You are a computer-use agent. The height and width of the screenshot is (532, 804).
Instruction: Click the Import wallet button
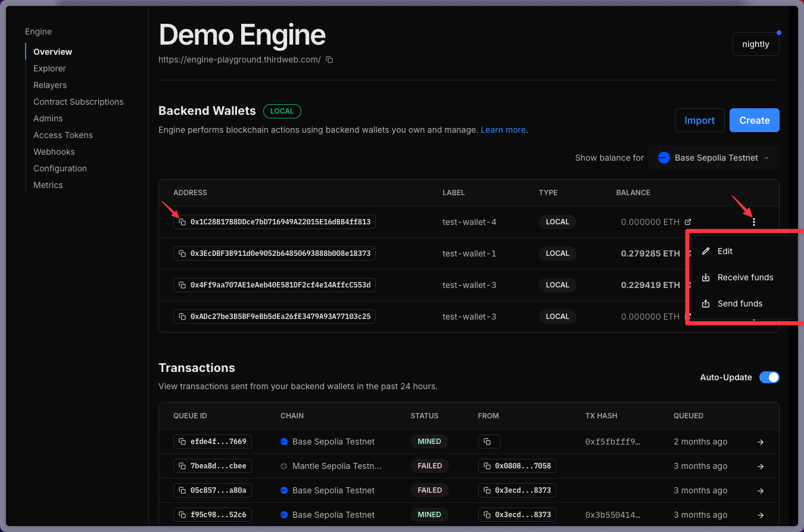[699, 120]
